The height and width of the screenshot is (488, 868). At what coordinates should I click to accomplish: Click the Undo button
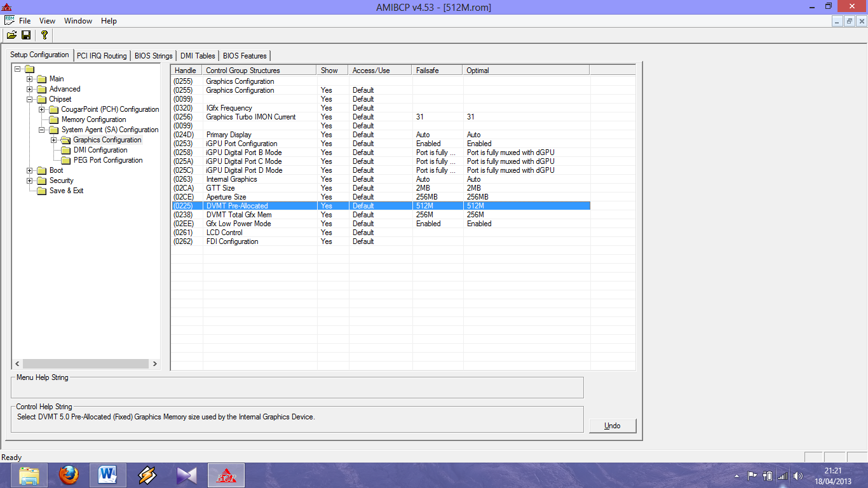[613, 426]
